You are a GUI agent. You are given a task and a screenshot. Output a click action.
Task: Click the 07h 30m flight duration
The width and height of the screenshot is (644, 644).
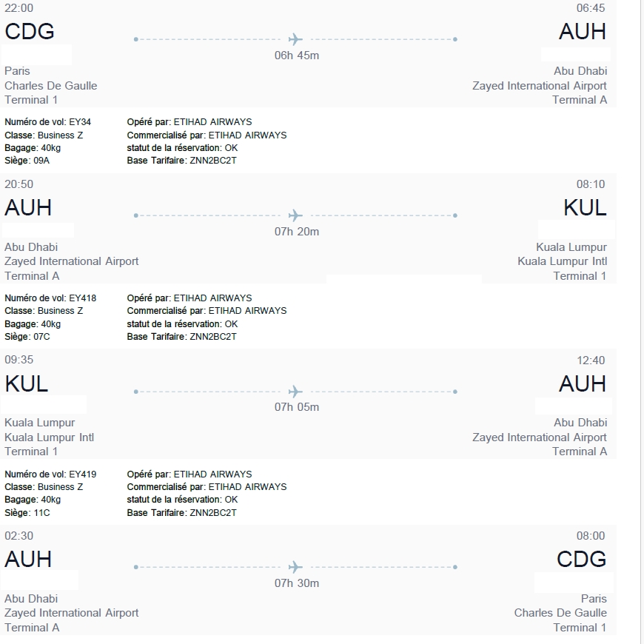[297, 583]
